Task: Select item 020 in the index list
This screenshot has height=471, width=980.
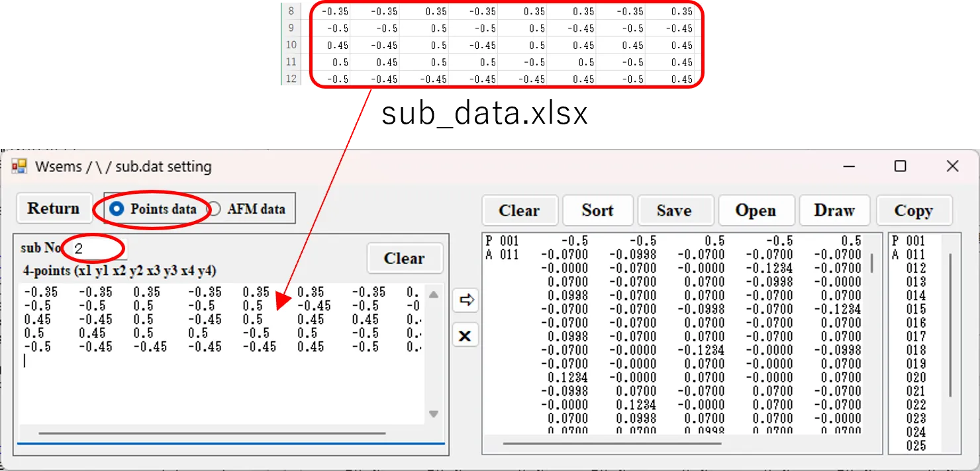Action: click(916, 378)
